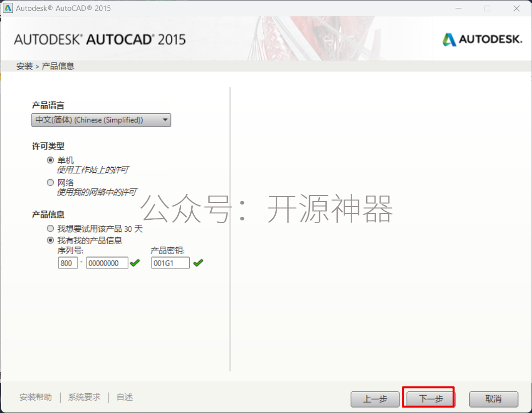
Task: Click the 取消 cancel button
Action: coord(494,399)
